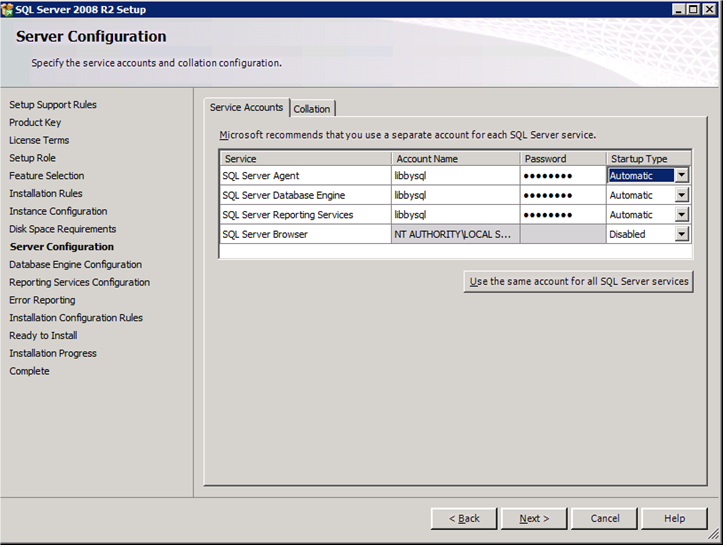The image size is (727, 547).
Task: Click the SQL Server Setup title bar icon
Action: [8, 9]
